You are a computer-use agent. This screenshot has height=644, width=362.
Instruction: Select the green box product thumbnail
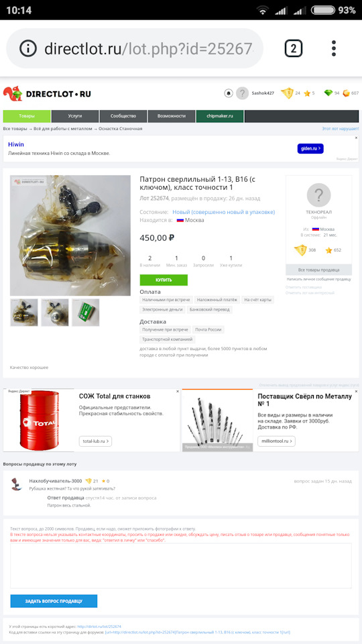[x=86, y=313]
